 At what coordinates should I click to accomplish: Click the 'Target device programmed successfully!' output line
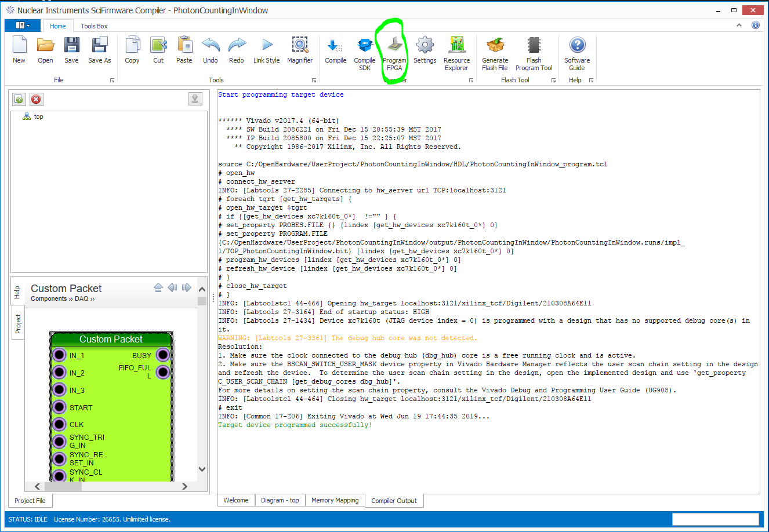[x=295, y=425]
